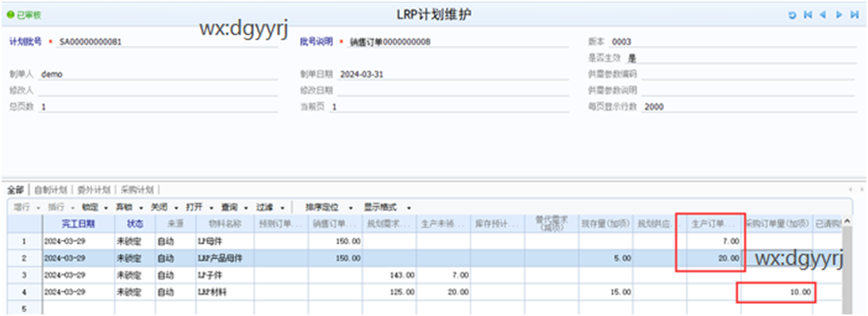
Task: Click the empty 修改人 field
Action: [158, 90]
